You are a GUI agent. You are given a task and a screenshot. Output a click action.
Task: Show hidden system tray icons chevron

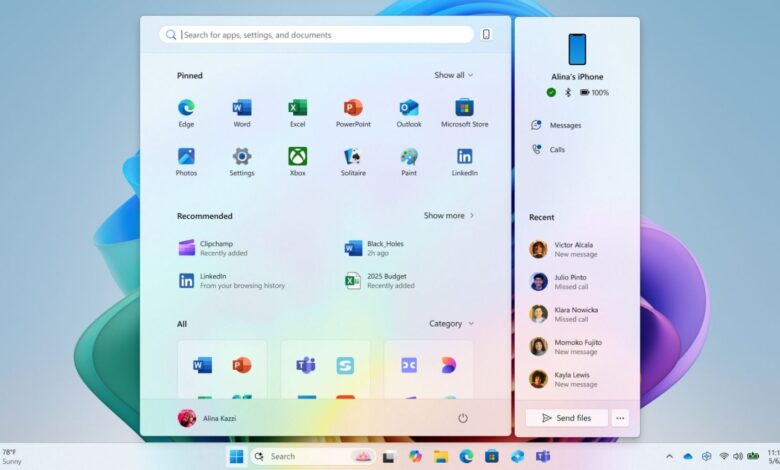point(670,456)
